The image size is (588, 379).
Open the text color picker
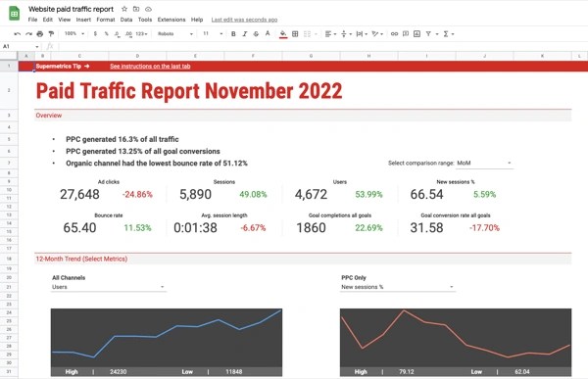point(268,33)
